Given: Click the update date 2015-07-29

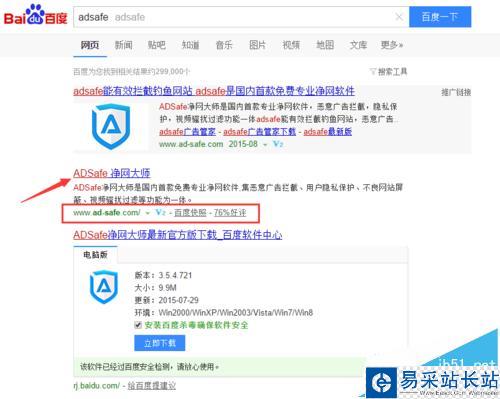Looking at the screenshot, I should coord(178,300).
